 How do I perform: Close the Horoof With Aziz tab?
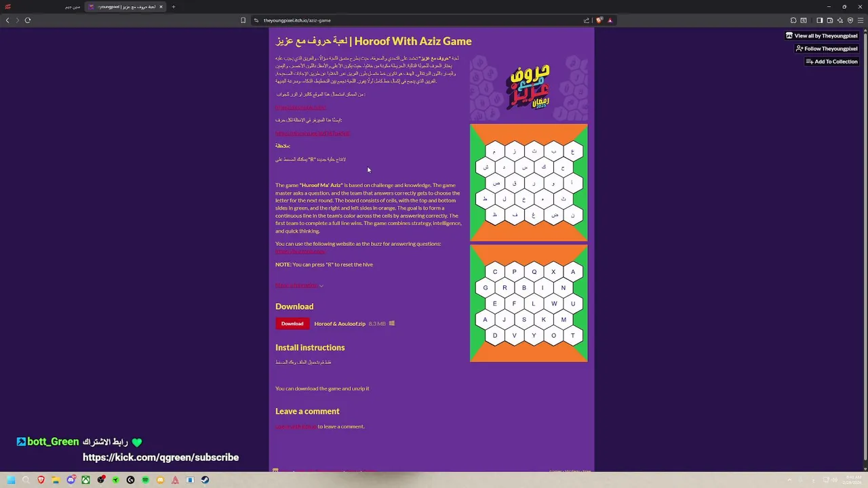click(x=161, y=7)
